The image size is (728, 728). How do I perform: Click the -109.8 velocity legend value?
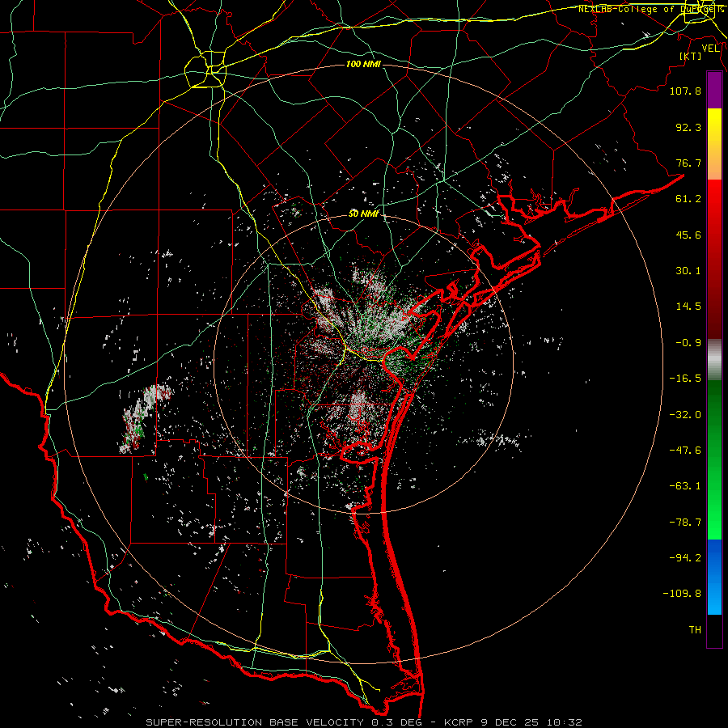pyautogui.click(x=682, y=594)
